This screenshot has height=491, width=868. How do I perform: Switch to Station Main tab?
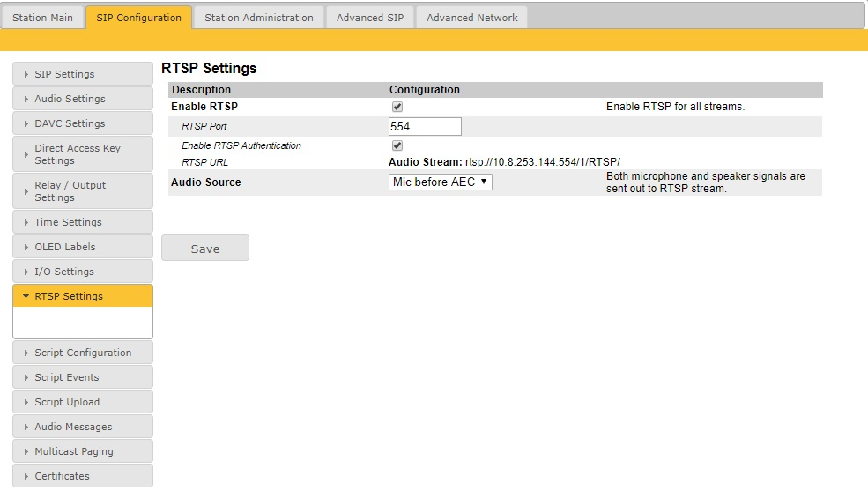[x=42, y=18]
